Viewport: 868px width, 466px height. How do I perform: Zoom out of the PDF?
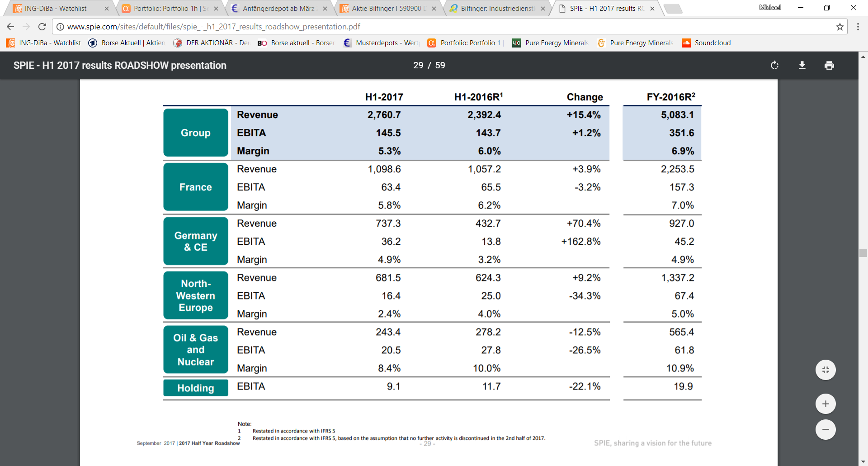826,429
